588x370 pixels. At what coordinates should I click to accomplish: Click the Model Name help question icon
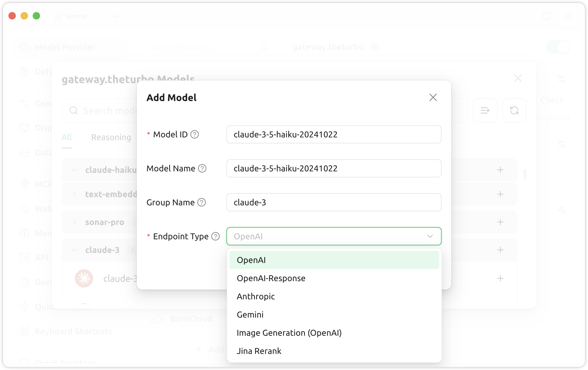(x=202, y=168)
